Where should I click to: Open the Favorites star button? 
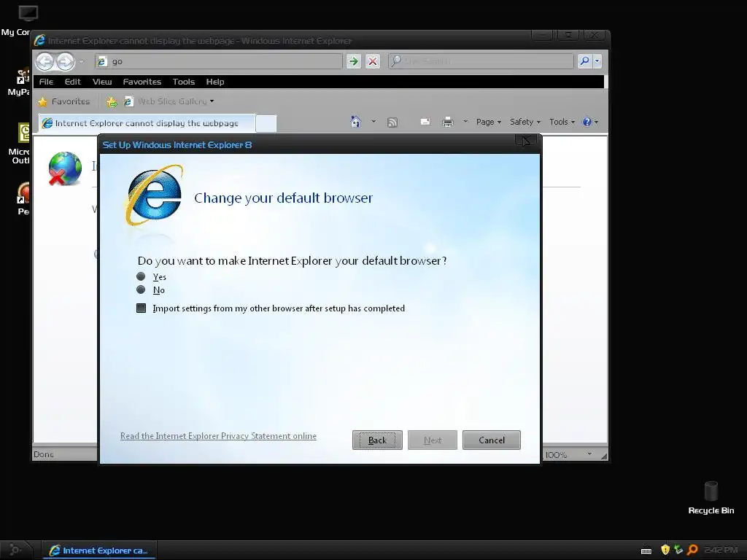click(64, 101)
